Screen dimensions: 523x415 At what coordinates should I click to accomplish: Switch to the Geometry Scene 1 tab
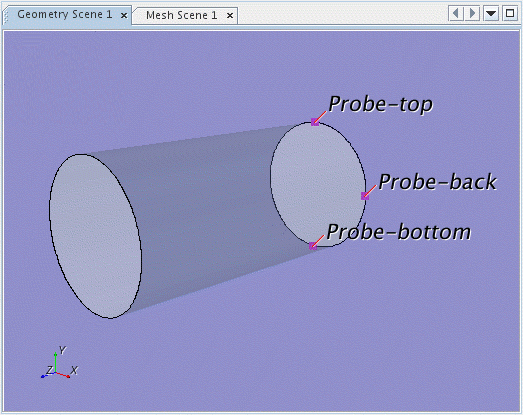tap(65, 15)
